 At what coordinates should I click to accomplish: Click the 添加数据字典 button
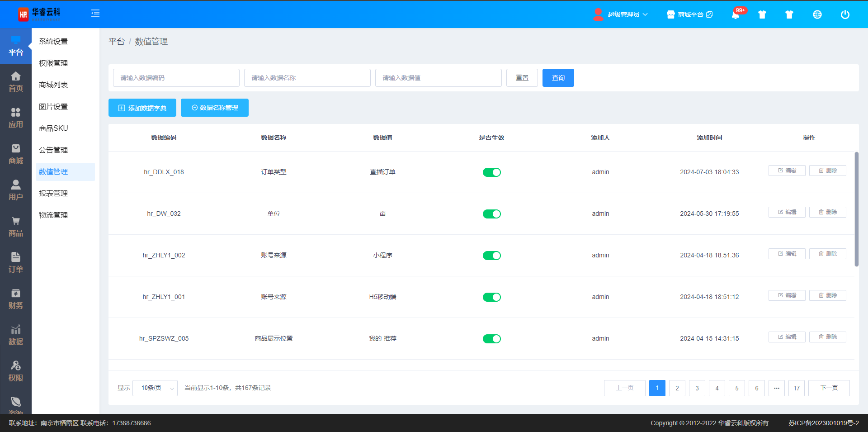(142, 108)
